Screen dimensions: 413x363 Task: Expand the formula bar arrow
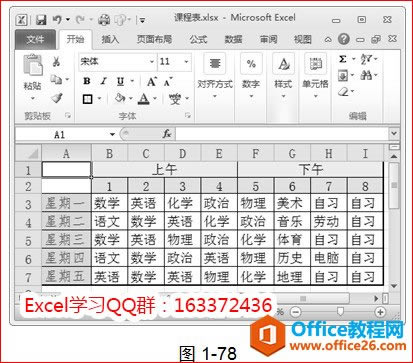pyautogui.click(x=394, y=134)
